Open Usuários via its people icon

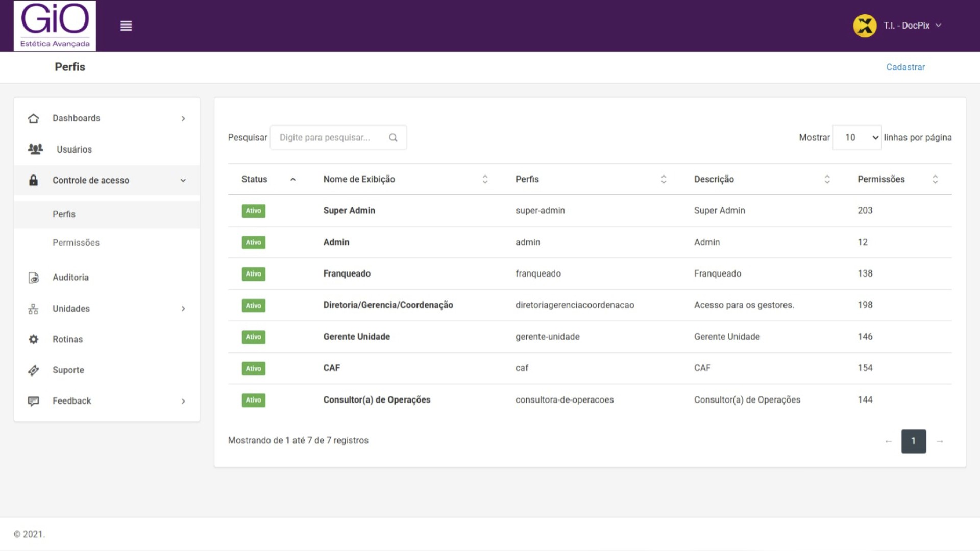click(x=35, y=149)
